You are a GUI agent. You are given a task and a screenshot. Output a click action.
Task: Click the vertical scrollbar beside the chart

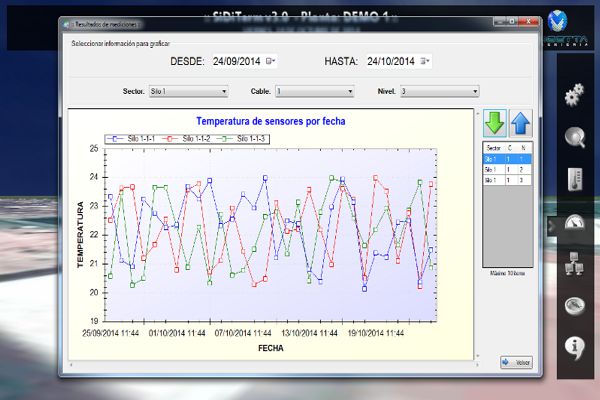[x=477, y=234]
